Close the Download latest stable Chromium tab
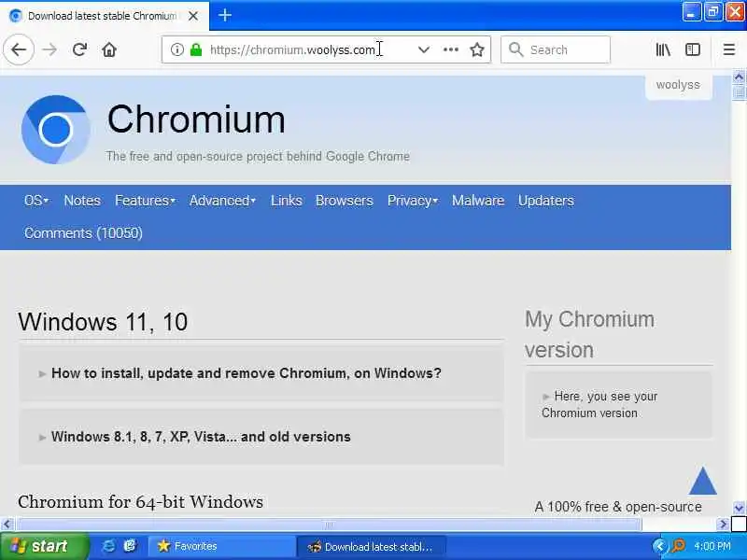This screenshot has width=747, height=560. tap(193, 16)
